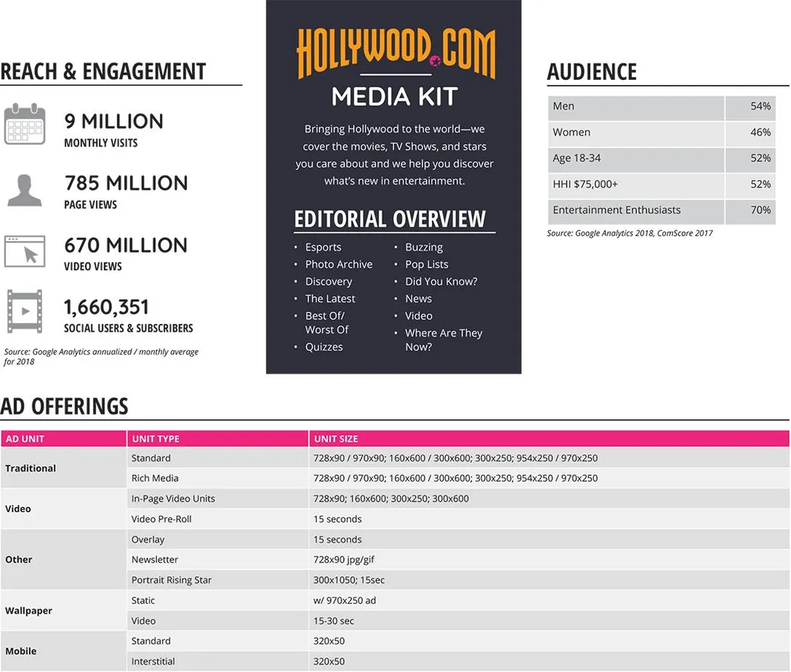Open the Photo Archive editorial item
The image size is (791, 672).
(339, 264)
